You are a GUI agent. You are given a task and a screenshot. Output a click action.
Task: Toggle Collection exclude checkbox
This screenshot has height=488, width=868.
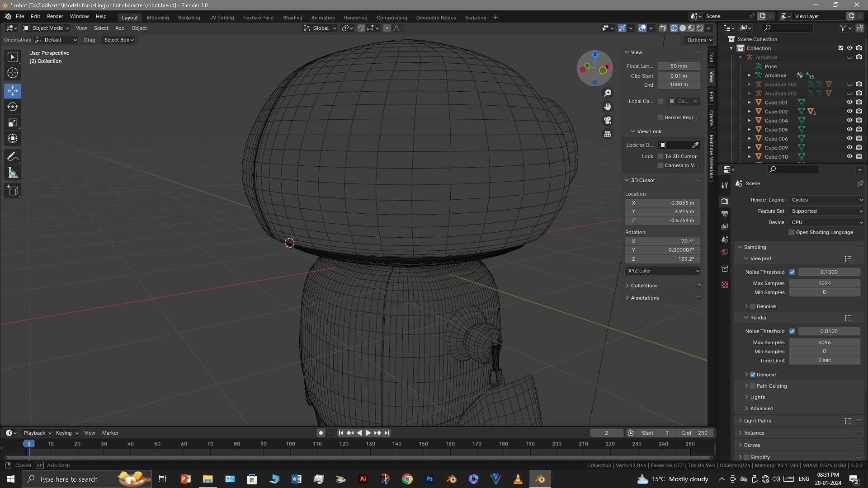click(x=841, y=48)
